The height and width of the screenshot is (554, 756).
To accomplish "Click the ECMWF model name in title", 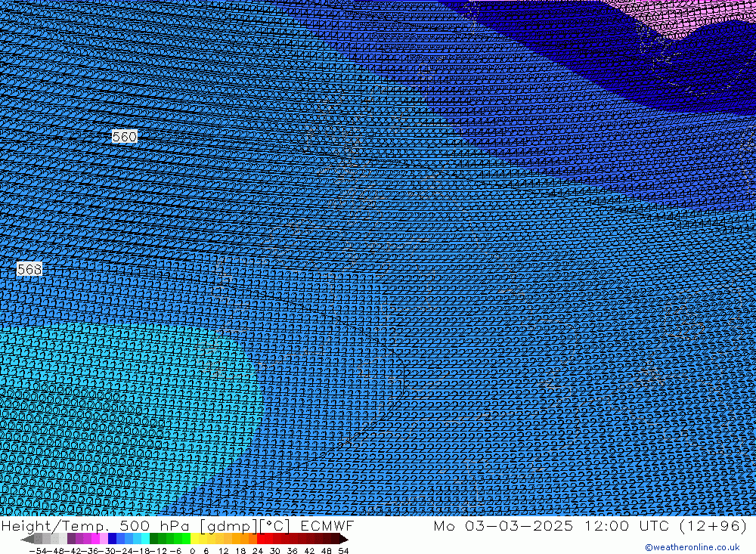I will 327,525.
